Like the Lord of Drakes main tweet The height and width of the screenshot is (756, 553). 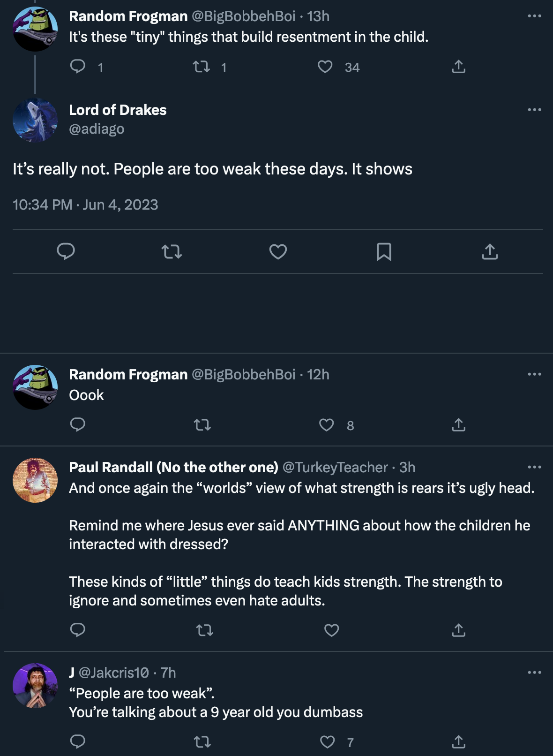[x=278, y=251]
